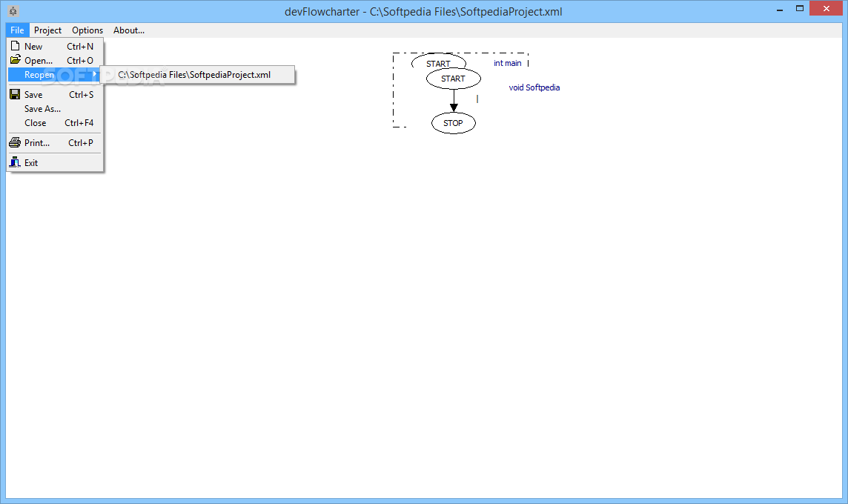Viewport: 848px width, 504px height.
Task: Select the upper START ellipse behind
Action: pyautogui.click(x=439, y=61)
